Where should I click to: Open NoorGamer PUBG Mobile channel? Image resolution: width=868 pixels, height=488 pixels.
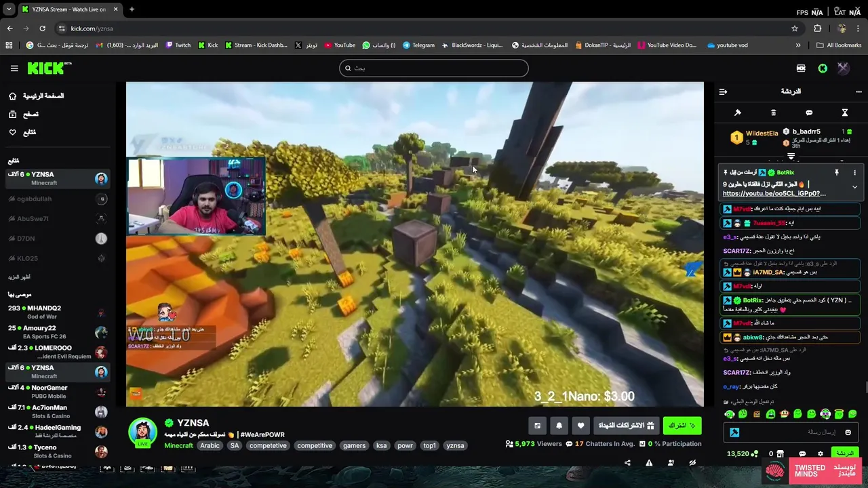58,392
